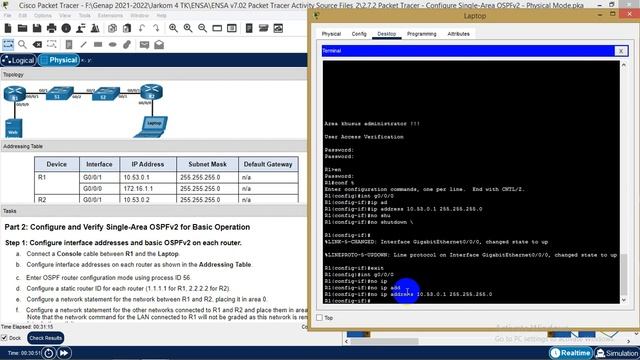Viewport: 640px width, 360px height.
Task: Open the Options menu
Action: [42, 16]
